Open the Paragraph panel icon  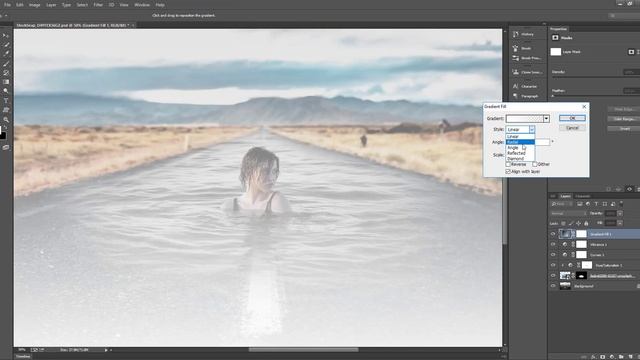coord(516,96)
